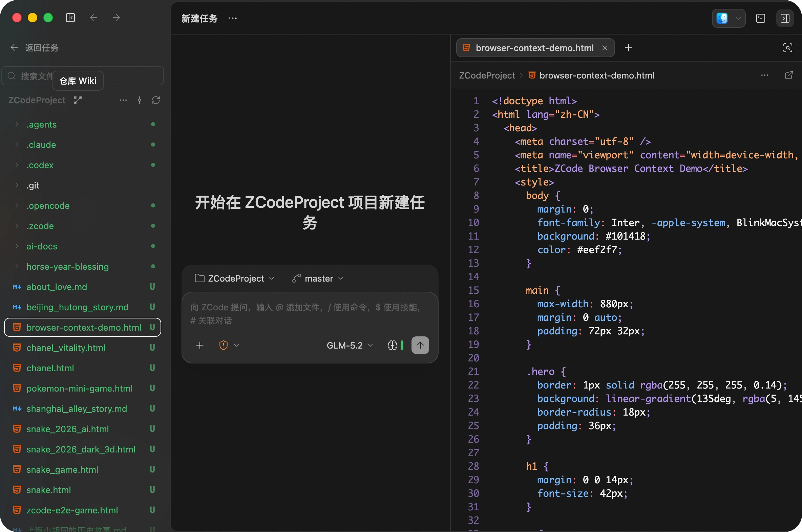Go back via 返回任务
This screenshot has height=532, width=802.
[x=35, y=48]
